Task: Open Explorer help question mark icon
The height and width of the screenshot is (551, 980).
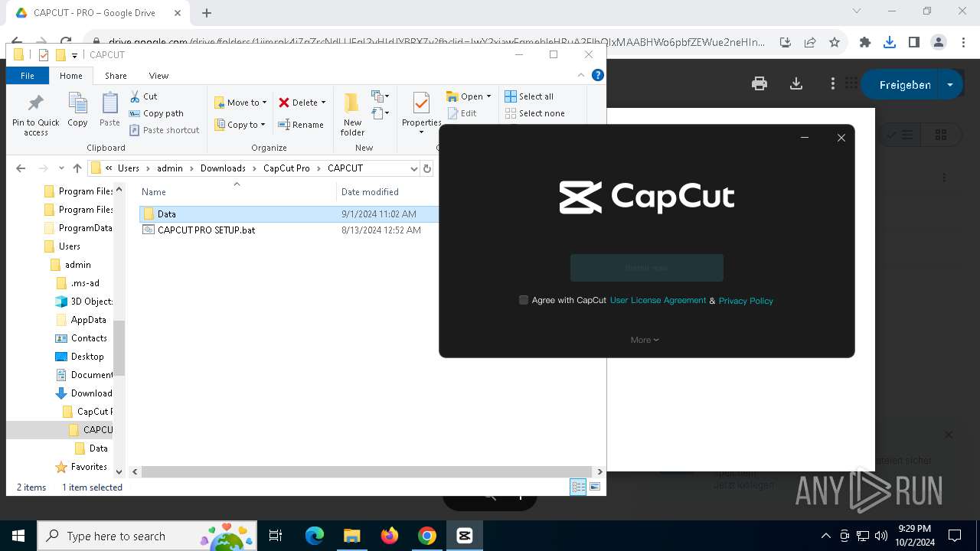Action: pos(598,75)
